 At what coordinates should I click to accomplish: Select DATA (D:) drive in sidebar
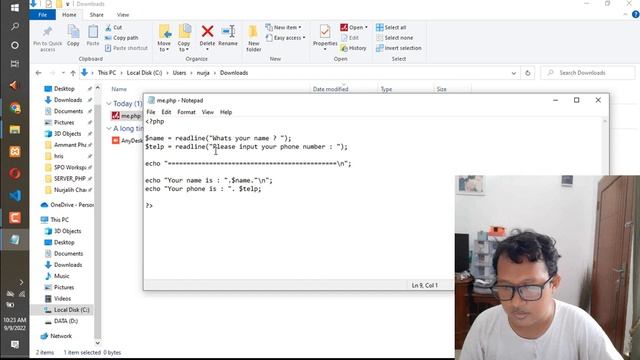pos(61,321)
